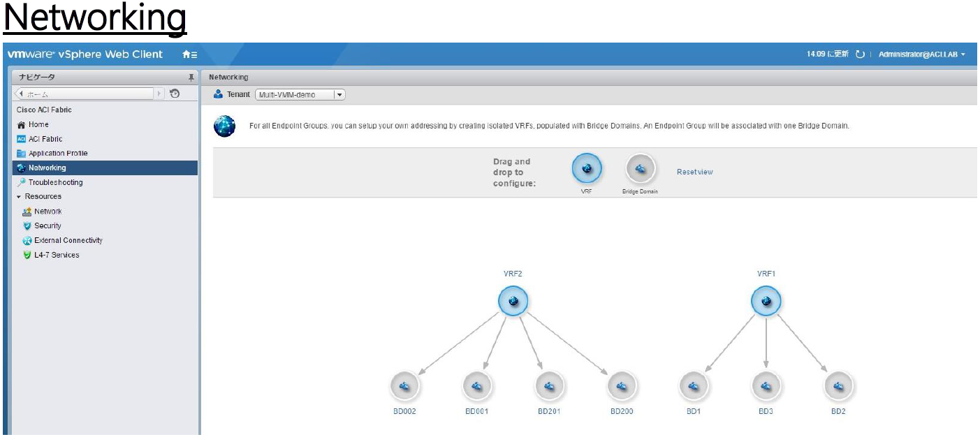The height and width of the screenshot is (437, 980).
Task: Click the Tenant user icon near the selector
Action: [x=219, y=94]
